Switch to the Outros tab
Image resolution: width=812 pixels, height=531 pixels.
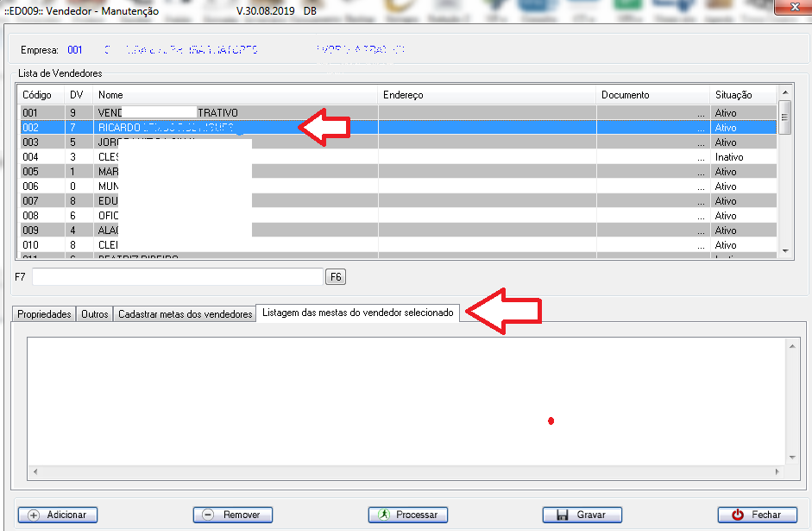pos(94,314)
